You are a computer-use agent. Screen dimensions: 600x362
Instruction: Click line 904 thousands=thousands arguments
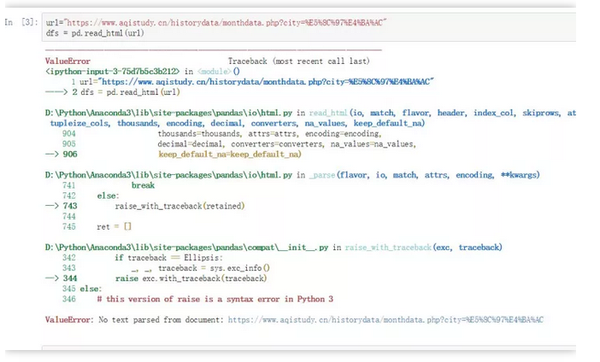(x=269, y=134)
